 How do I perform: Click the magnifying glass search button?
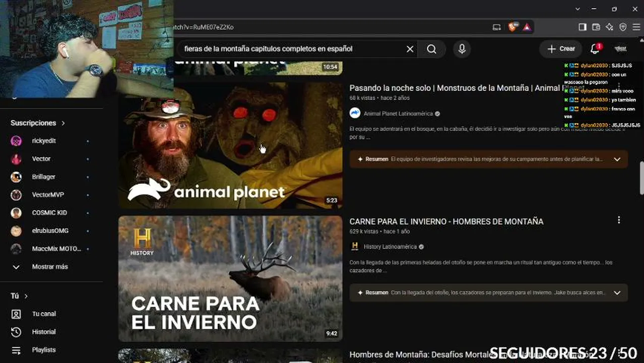[x=432, y=49]
